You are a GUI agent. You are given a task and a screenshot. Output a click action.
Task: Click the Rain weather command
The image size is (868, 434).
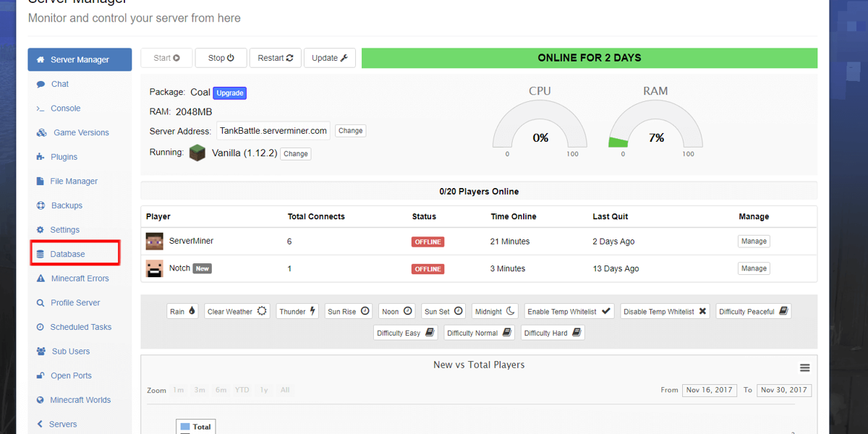tap(182, 311)
